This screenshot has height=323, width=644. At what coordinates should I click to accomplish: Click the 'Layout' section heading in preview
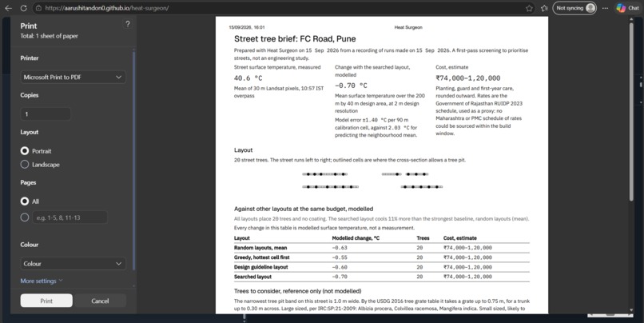pos(243,150)
